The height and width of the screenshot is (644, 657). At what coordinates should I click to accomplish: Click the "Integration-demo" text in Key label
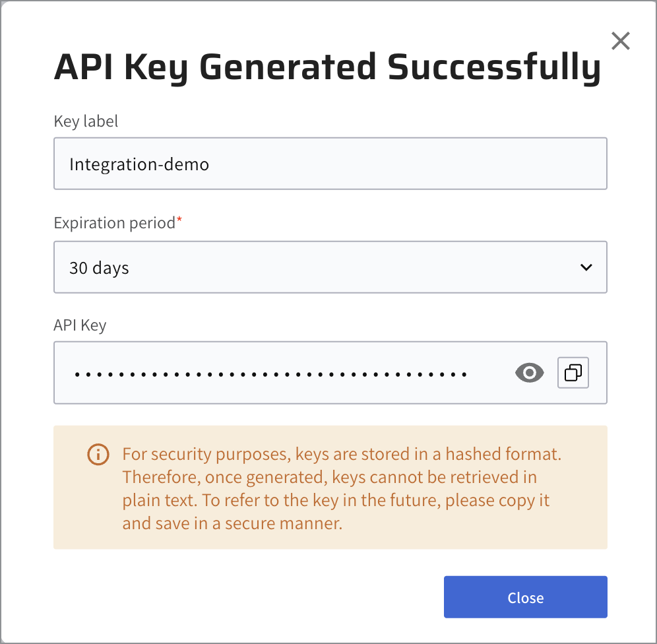[139, 164]
